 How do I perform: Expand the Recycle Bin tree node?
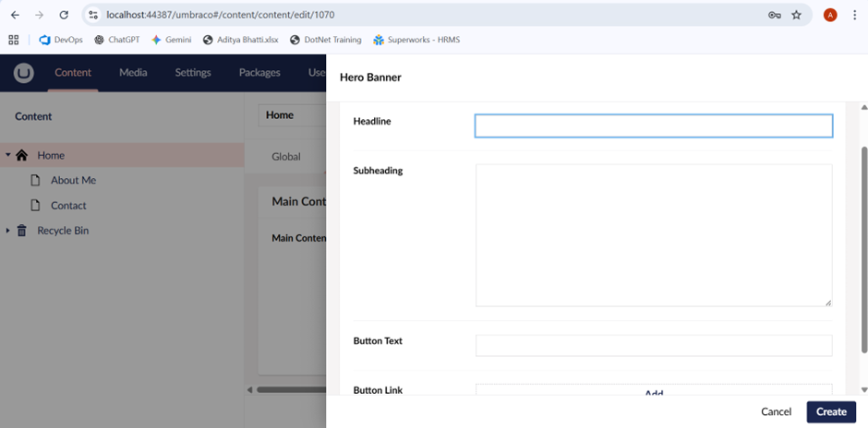pos(8,231)
